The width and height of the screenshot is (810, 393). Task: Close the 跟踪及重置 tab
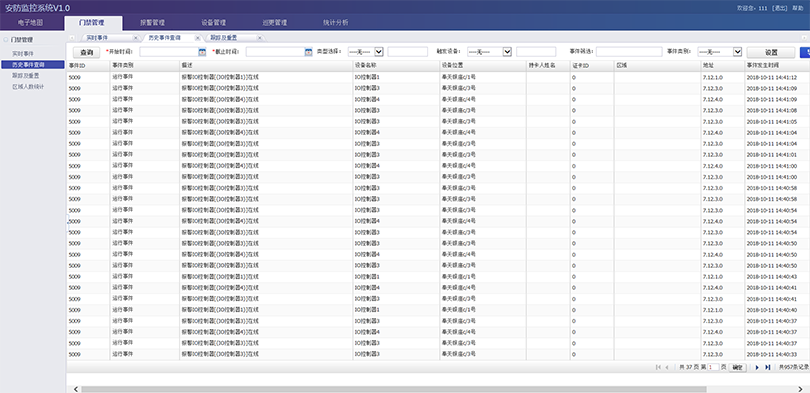[259, 38]
